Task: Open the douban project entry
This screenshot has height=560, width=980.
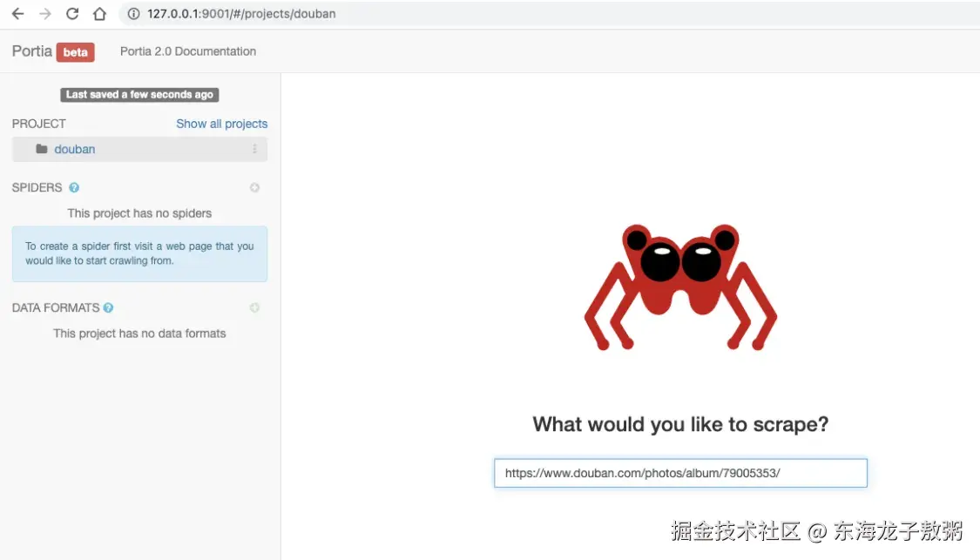Action: pyautogui.click(x=74, y=150)
